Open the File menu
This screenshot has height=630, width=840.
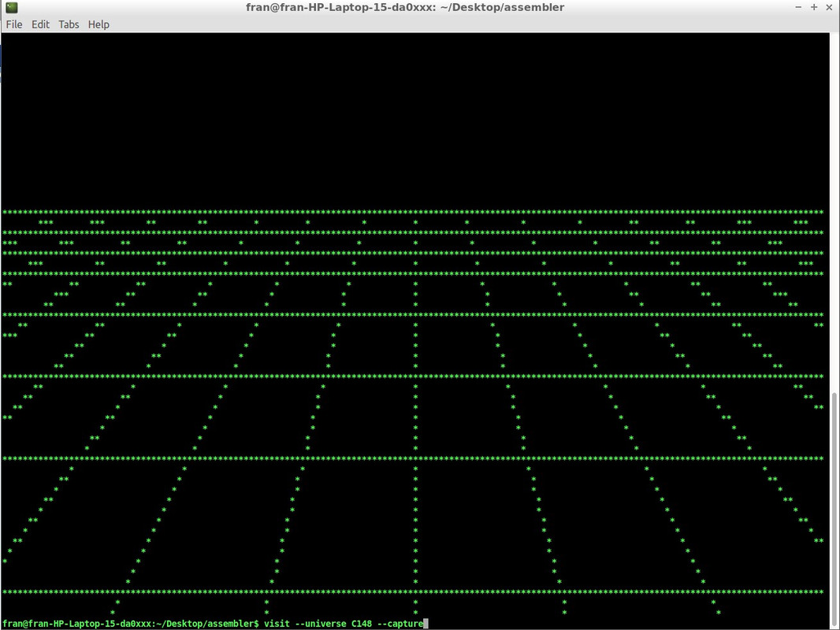pyautogui.click(x=14, y=24)
